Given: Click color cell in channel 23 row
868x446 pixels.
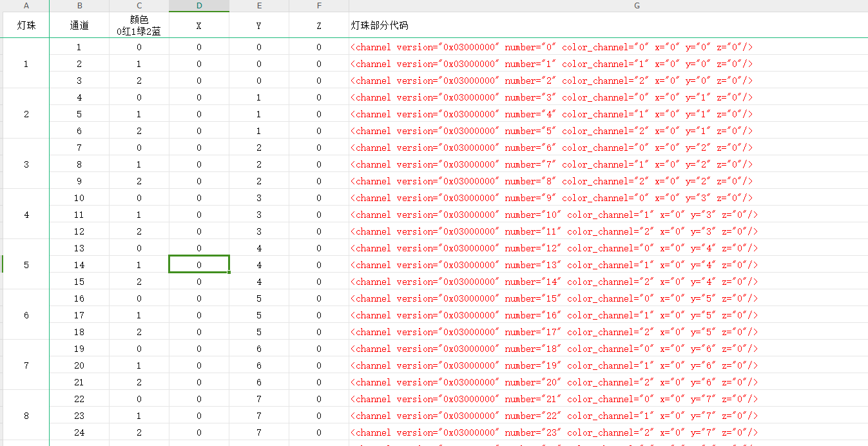Looking at the screenshot, I should click(x=139, y=416).
